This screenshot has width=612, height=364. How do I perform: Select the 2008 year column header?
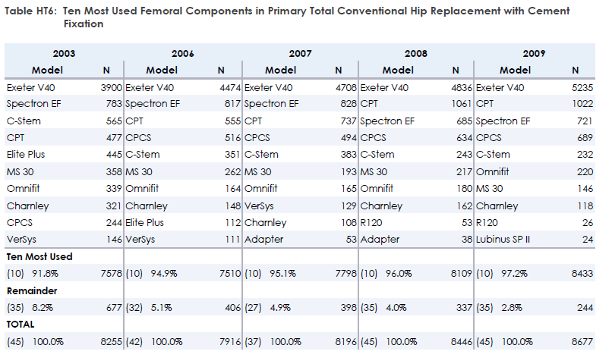[416, 54]
